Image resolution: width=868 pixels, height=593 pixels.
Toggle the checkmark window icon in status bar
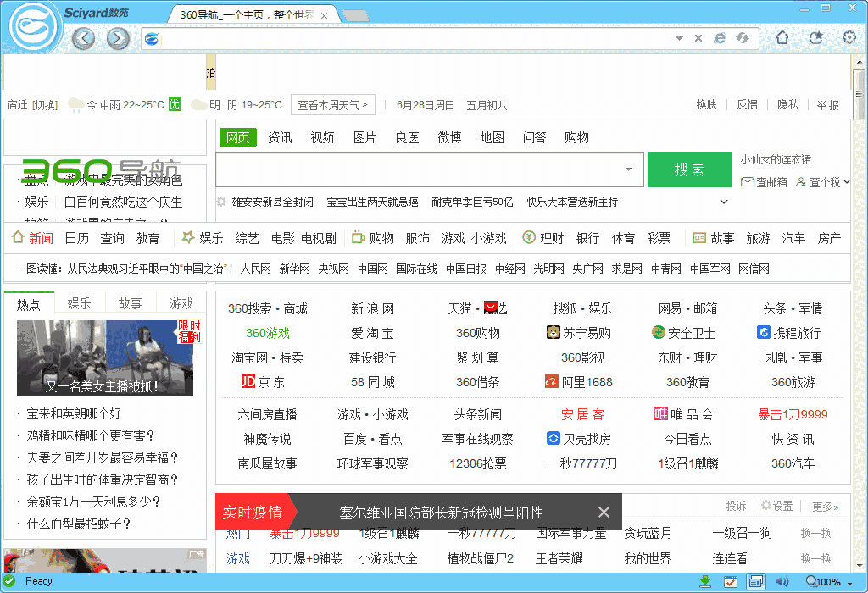point(730,581)
